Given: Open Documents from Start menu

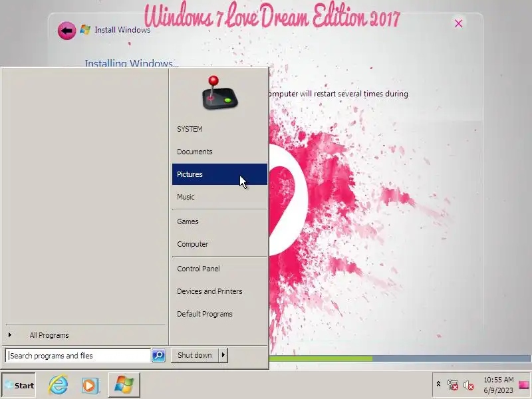Looking at the screenshot, I should pyautogui.click(x=219, y=152).
